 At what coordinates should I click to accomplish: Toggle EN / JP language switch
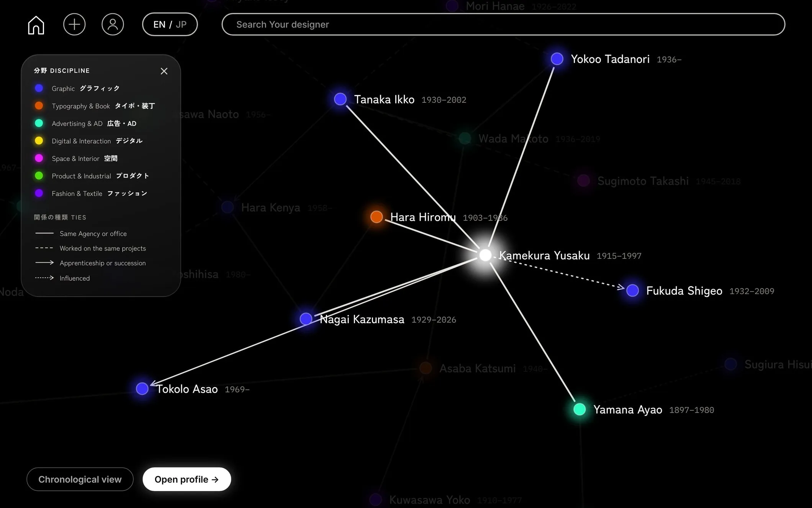(x=170, y=25)
